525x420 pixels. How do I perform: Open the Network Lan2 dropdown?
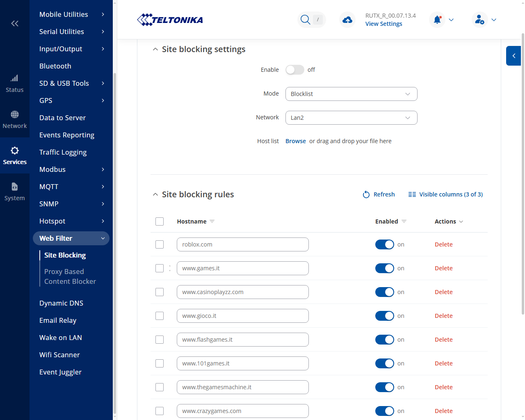click(x=352, y=118)
